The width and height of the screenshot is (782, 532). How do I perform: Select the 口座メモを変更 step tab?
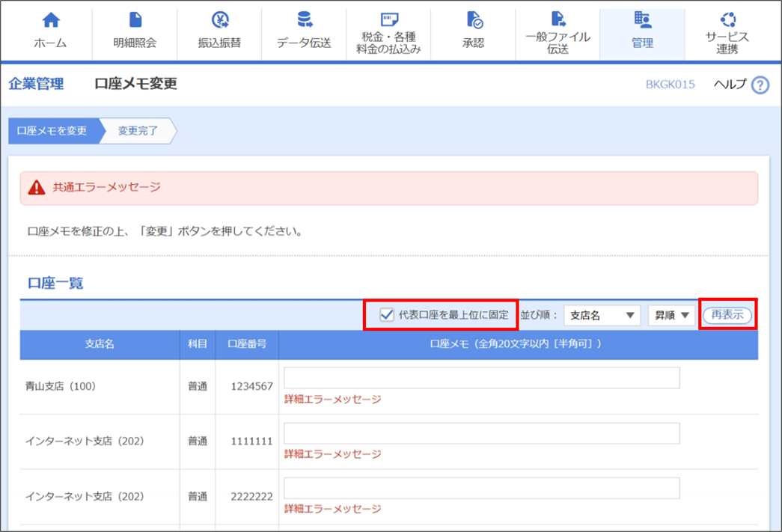(52, 131)
